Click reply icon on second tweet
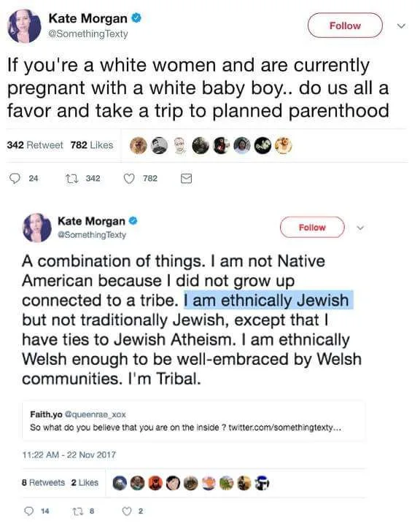Viewport: 420px width, 526px height. [x=29, y=511]
